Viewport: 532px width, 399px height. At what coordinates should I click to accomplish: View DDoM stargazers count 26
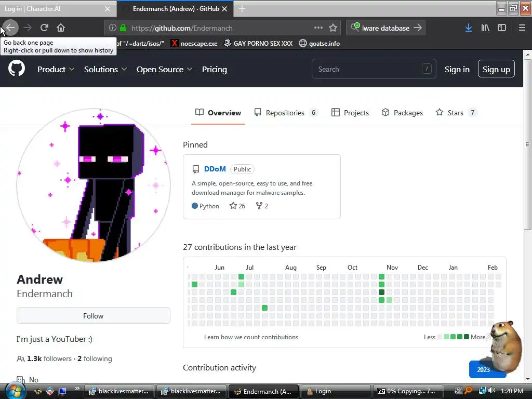click(x=237, y=206)
